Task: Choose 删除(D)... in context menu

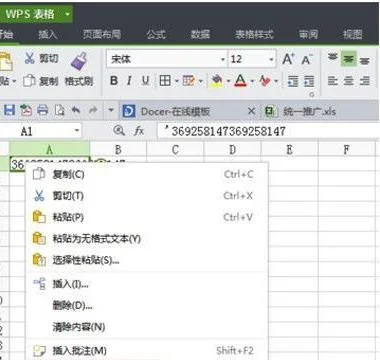Action: click(x=147, y=305)
